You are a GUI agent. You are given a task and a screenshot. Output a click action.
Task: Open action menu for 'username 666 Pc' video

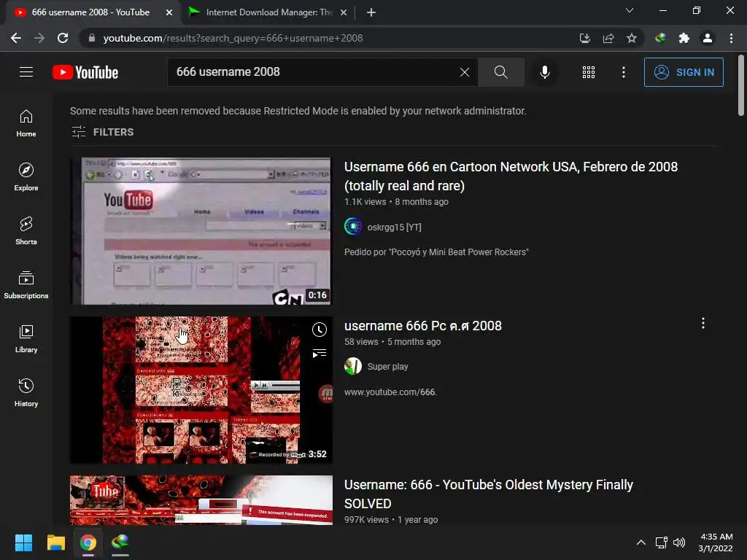703,323
